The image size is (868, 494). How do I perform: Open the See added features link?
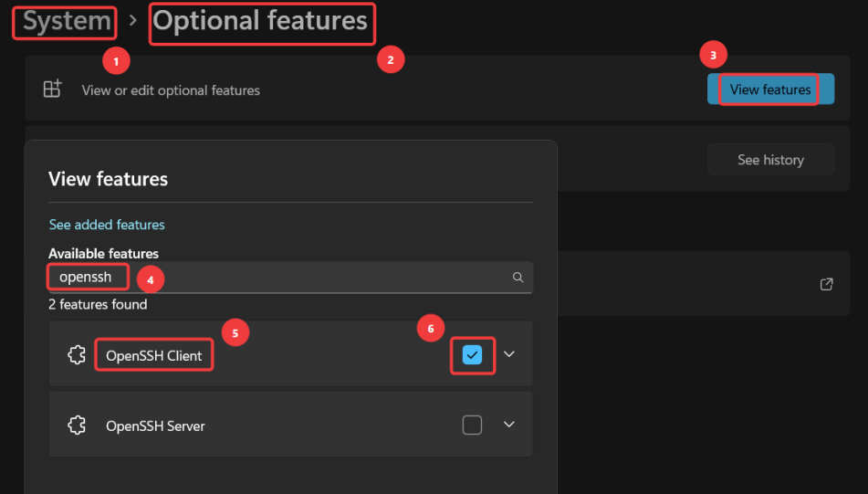point(107,225)
